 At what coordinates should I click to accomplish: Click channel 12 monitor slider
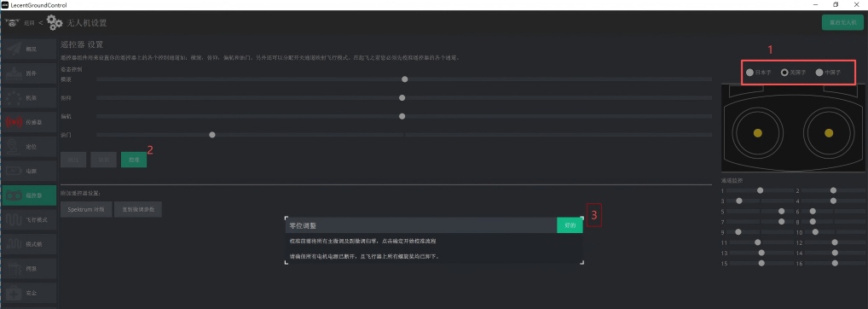835,242
